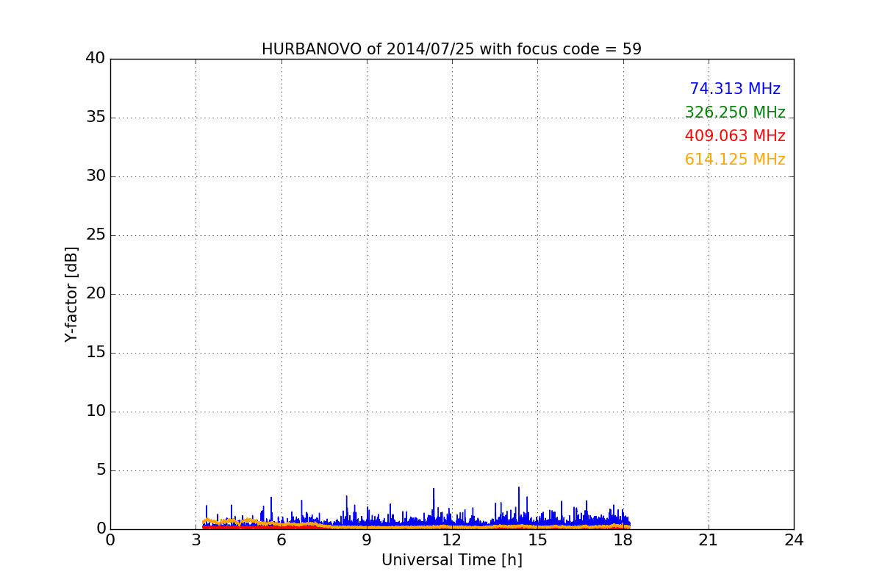Click the y-axis tick label 10
This screenshot has width=882, height=588.
[96, 412]
